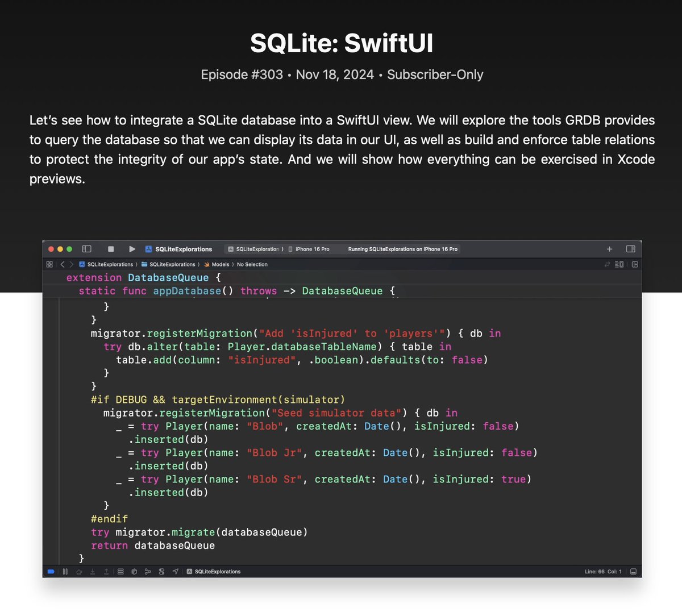
Task: Click the back navigation chevron
Action: [x=61, y=264]
